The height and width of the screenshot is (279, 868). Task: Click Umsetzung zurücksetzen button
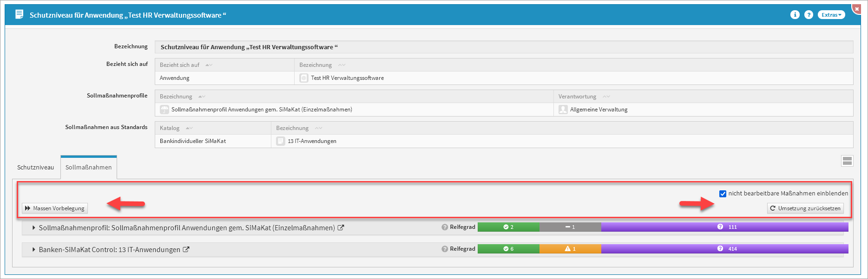click(805, 208)
